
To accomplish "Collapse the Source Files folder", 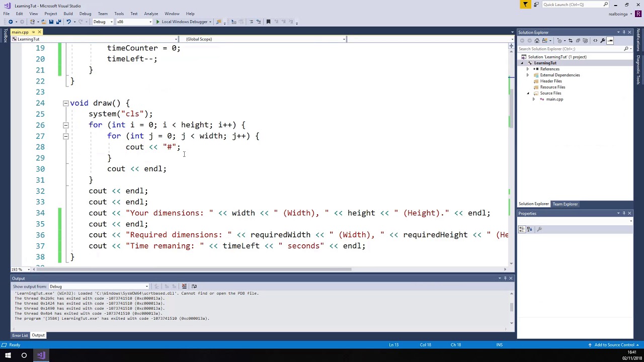I will pyautogui.click(x=528, y=93).
